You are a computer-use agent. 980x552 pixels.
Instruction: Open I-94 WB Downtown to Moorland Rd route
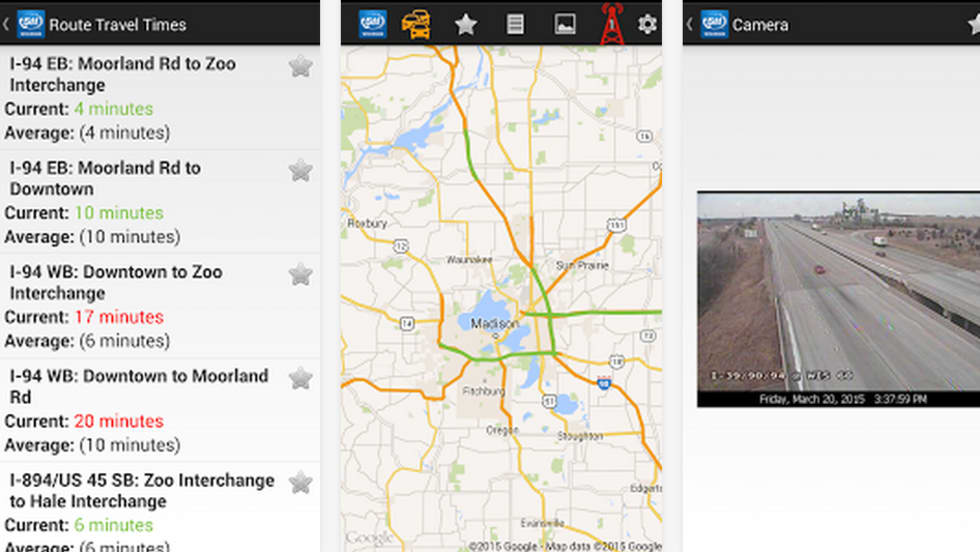pyautogui.click(x=140, y=387)
